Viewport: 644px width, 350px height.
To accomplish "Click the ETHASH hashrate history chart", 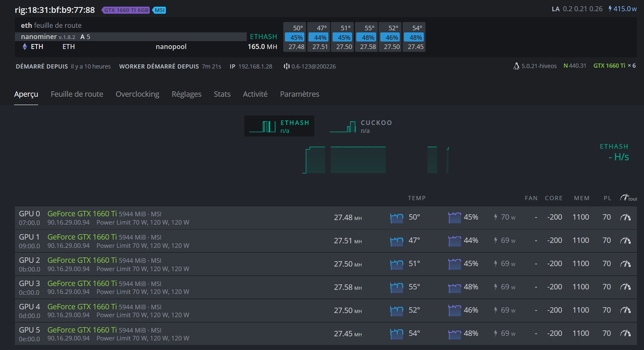I will (375, 160).
